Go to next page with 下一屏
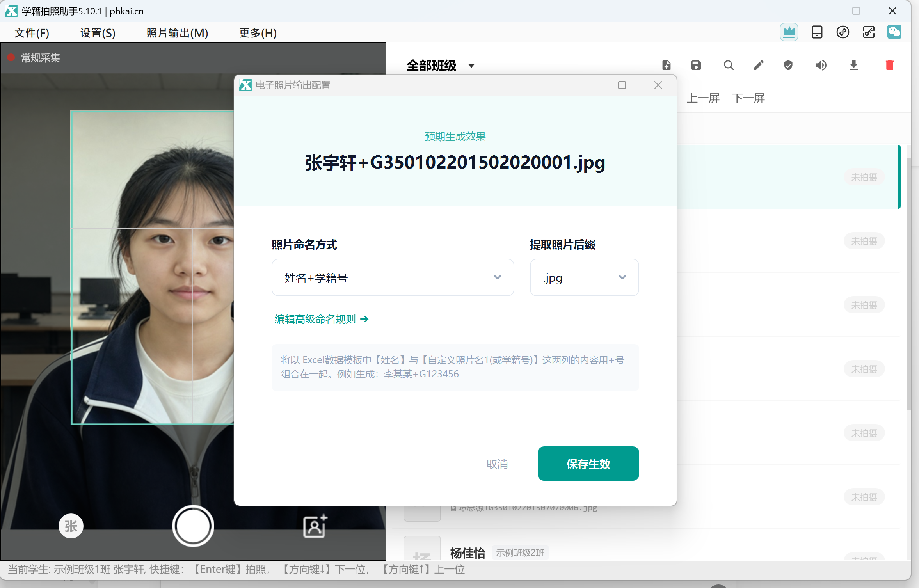Image resolution: width=919 pixels, height=588 pixels. [748, 98]
